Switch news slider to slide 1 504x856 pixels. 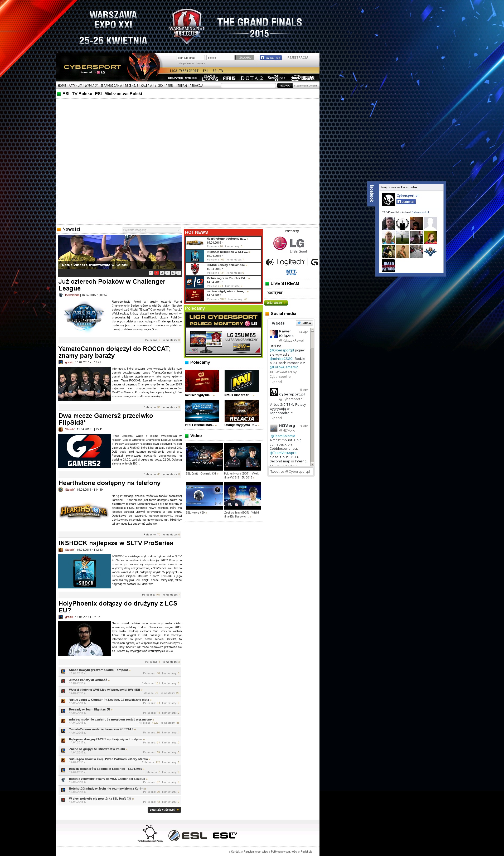point(151,273)
